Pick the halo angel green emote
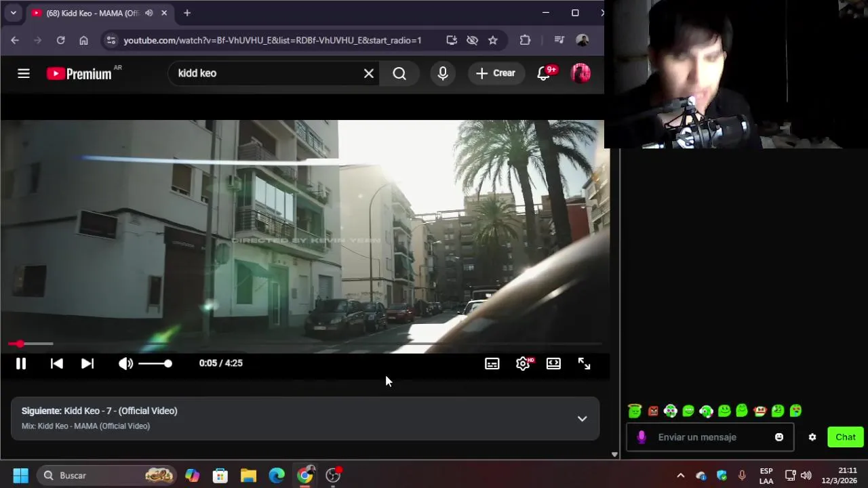The image size is (868, 488). [x=635, y=410]
